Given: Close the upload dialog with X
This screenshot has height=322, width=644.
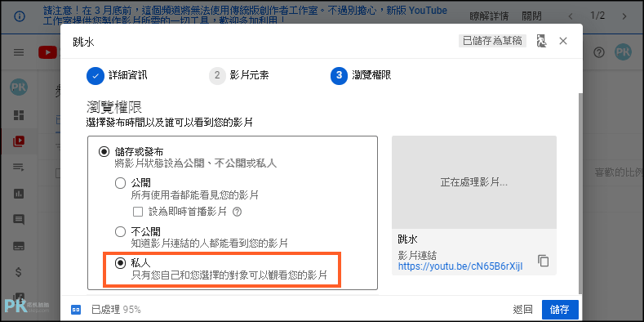Looking at the screenshot, I should click(x=563, y=41).
